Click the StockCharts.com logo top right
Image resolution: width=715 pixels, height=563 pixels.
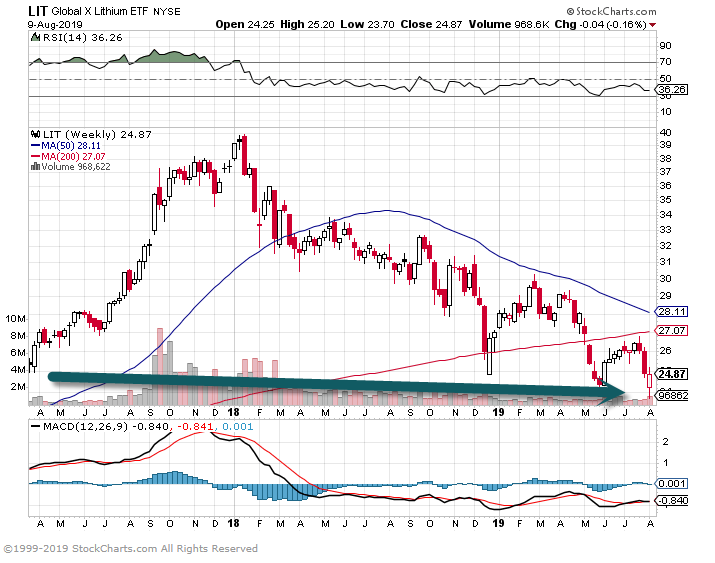coord(611,11)
